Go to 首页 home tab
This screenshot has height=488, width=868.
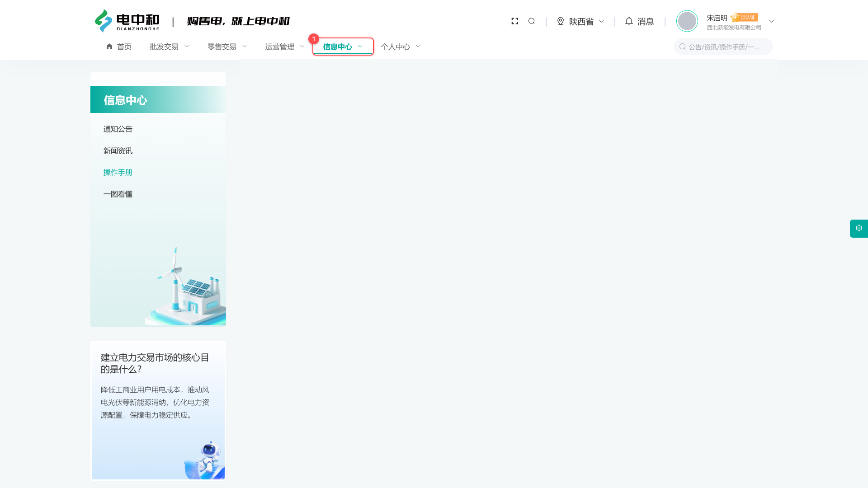click(x=119, y=47)
